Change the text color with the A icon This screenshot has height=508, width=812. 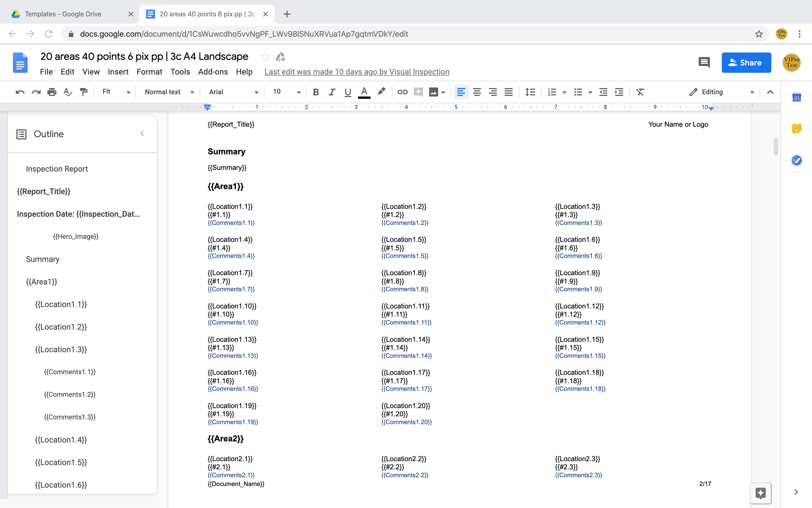pyautogui.click(x=364, y=92)
